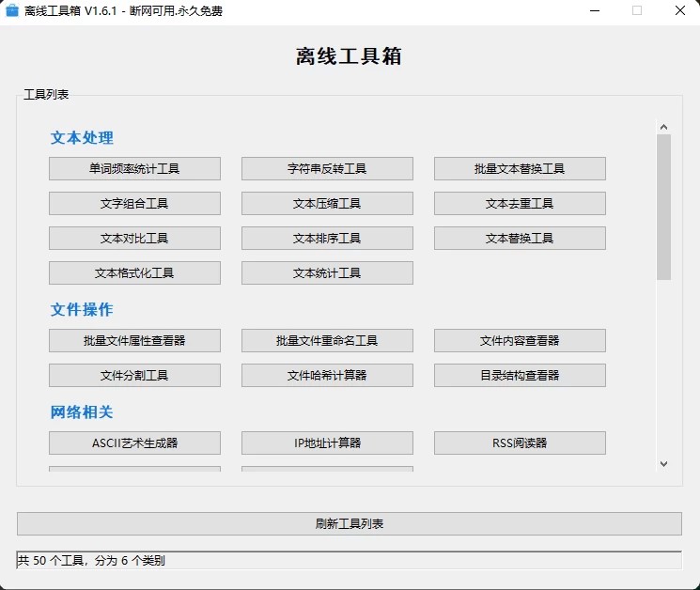700x590 pixels.
Task: Click the scrollbar down arrow in tool list
Action: click(x=663, y=463)
